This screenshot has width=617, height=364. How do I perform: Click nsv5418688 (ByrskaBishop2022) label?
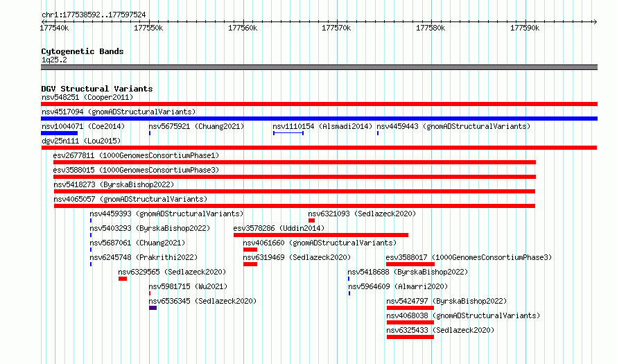408,272
